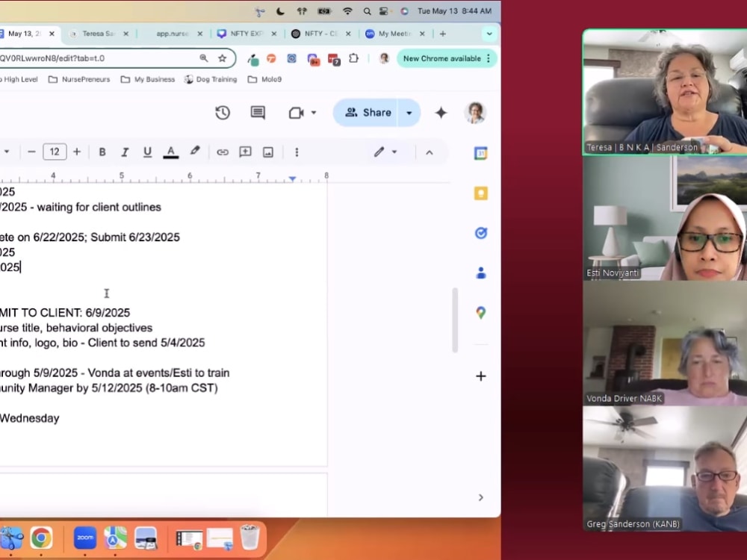This screenshot has height=560, width=747.
Task: Click the right indent marker on the ruler
Action: pyautogui.click(x=293, y=178)
